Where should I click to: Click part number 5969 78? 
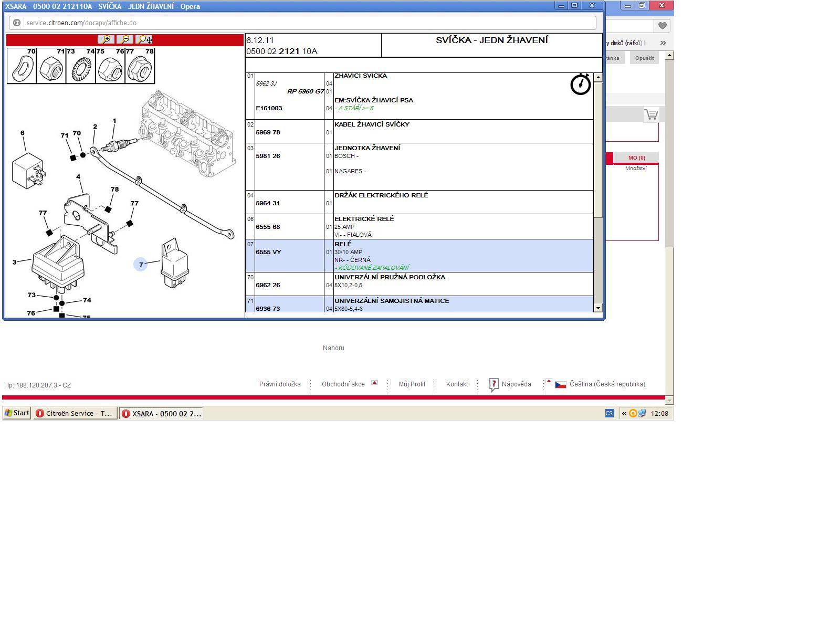[x=268, y=132]
